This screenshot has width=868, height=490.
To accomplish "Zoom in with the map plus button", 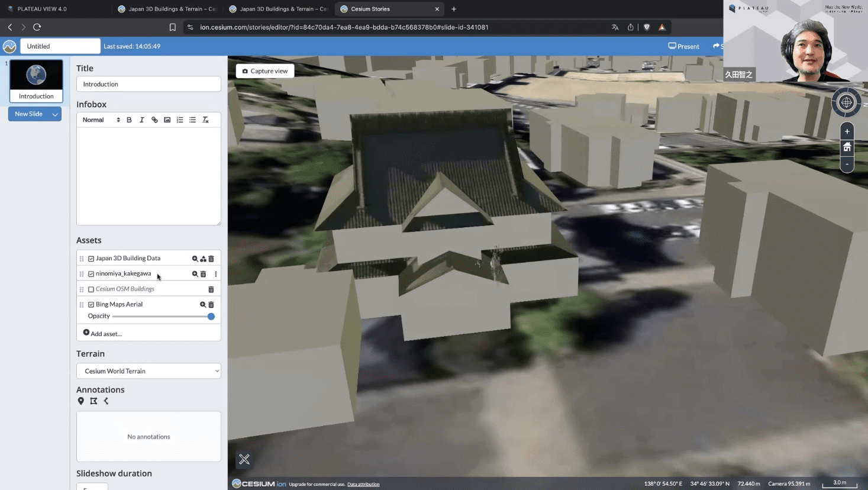I will [847, 131].
